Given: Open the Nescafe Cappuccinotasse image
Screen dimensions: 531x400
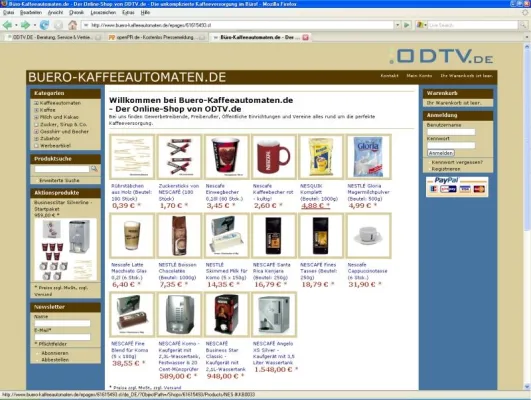Looking at the screenshot, I should (368, 236).
